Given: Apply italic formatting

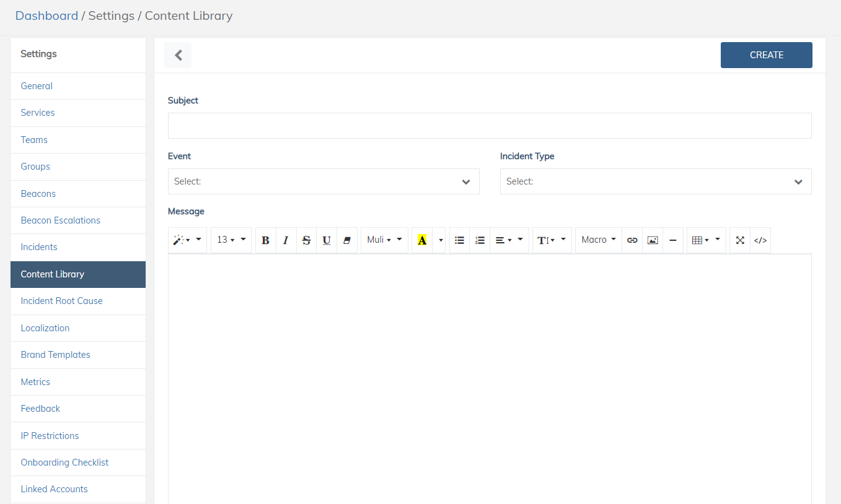Looking at the screenshot, I should click(286, 240).
